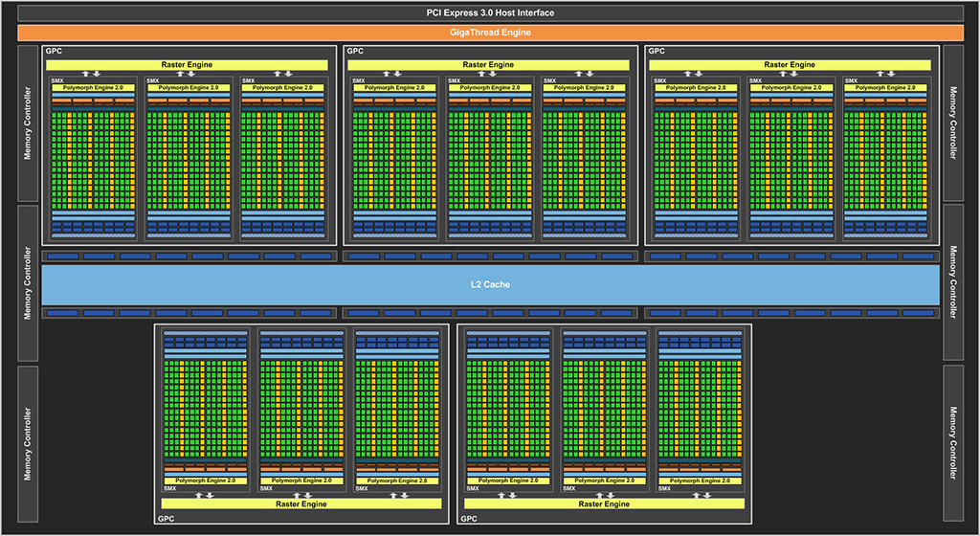
Task: Click Raster Engine in the bottom-left GPC
Action: (301, 503)
